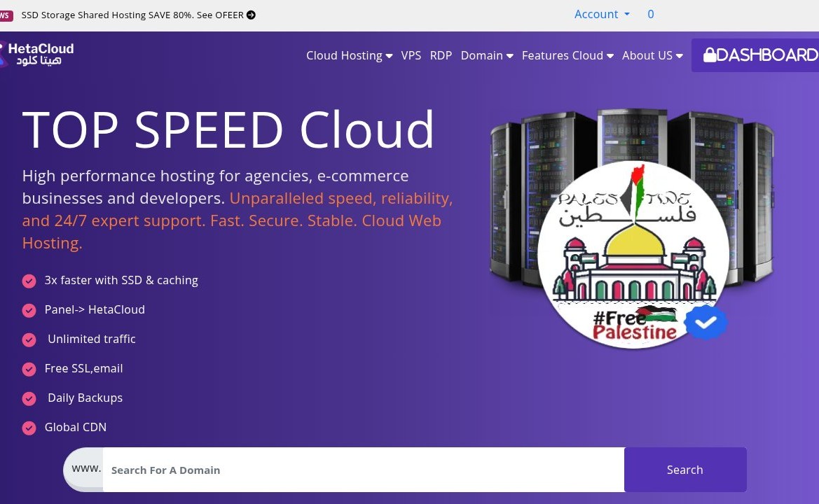Click the domain Search button

684,470
